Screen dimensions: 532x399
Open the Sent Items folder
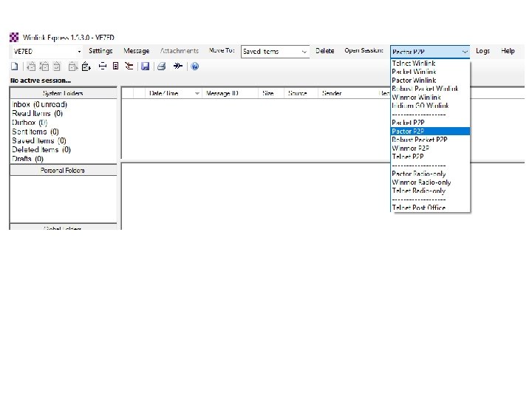tap(35, 132)
